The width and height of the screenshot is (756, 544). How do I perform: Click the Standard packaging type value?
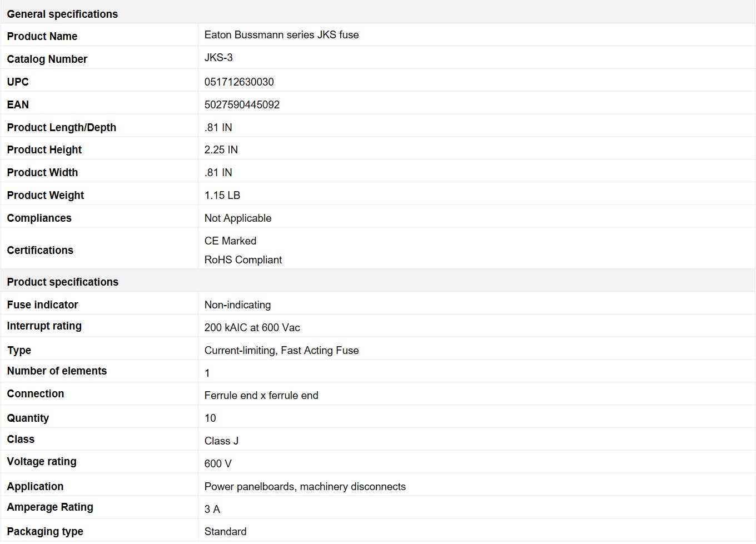225,531
